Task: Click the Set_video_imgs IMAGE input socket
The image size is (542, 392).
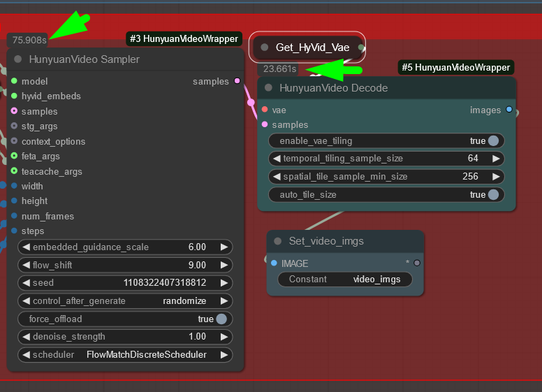Action: 274,263
